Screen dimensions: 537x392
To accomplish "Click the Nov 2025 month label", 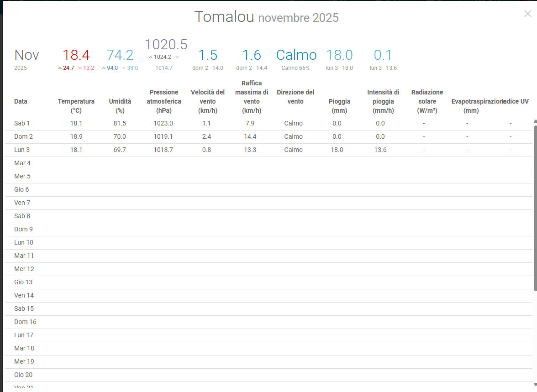I will [26, 56].
